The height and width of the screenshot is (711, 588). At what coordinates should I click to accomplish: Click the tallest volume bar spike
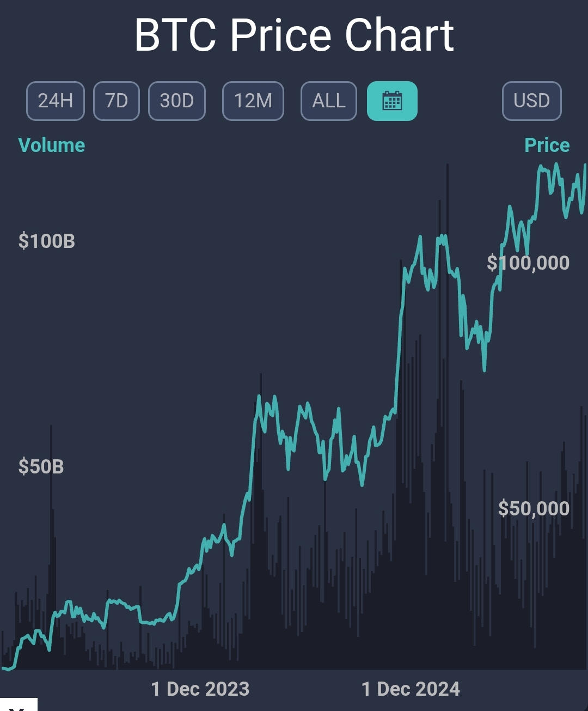coord(448,381)
